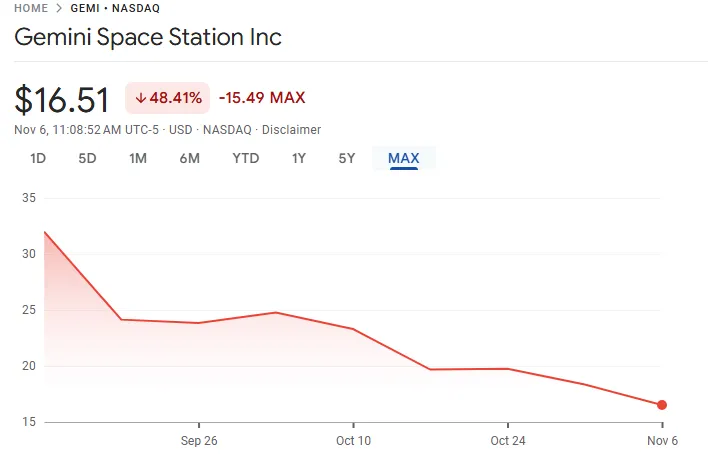Click the Oct 24 date axis label

click(x=508, y=441)
